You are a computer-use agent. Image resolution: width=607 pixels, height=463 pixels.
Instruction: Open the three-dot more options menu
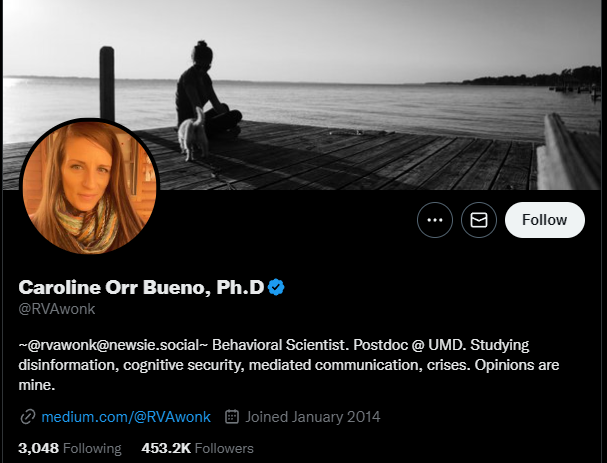pyautogui.click(x=435, y=220)
